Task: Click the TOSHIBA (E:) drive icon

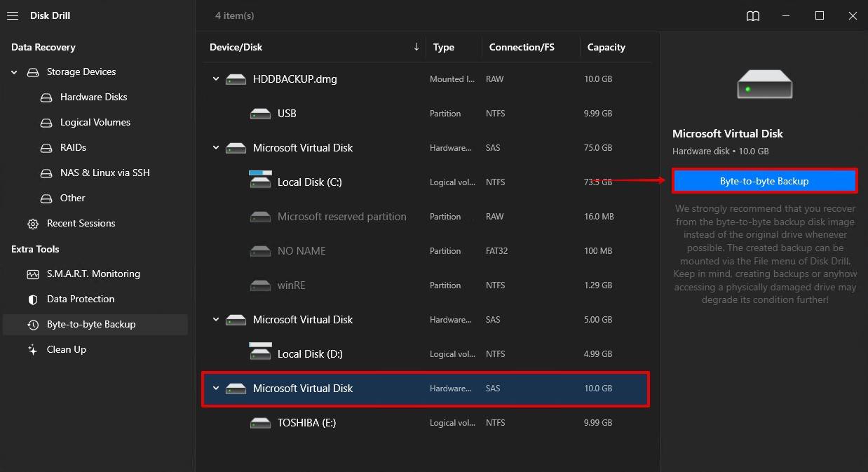Action: [x=261, y=423]
